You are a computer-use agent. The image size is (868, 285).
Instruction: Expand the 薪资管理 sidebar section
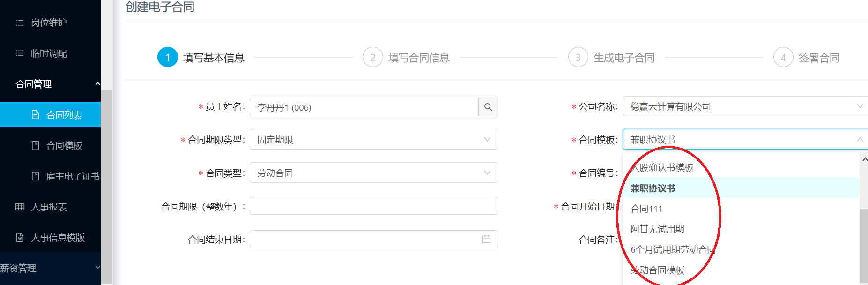(x=97, y=267)
